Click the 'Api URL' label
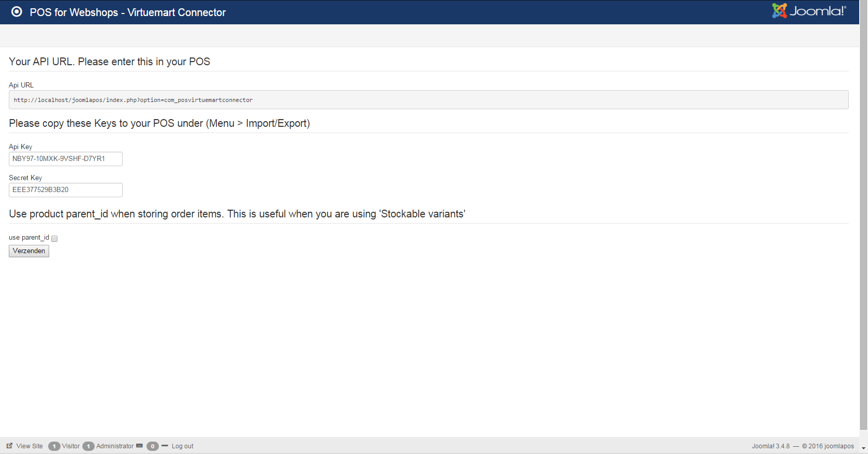The height and width of the screenshot is (454, 868). (21, 85)
